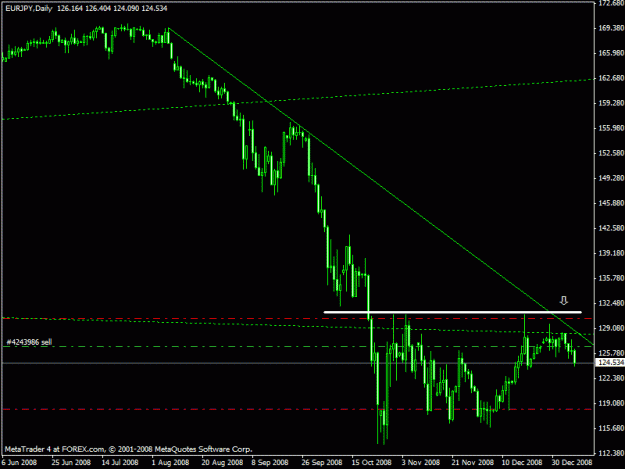
Task: Click the 1 Aug 2008 date label
Action: [x=170, y=463]
